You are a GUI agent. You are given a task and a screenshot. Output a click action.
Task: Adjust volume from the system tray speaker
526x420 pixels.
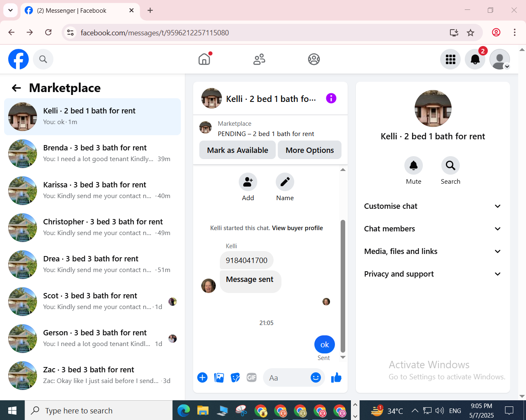click(x=440, y=411)
